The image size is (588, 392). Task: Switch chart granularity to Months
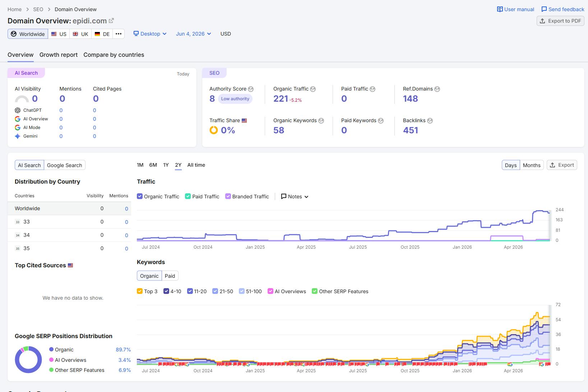click(532, 165)
